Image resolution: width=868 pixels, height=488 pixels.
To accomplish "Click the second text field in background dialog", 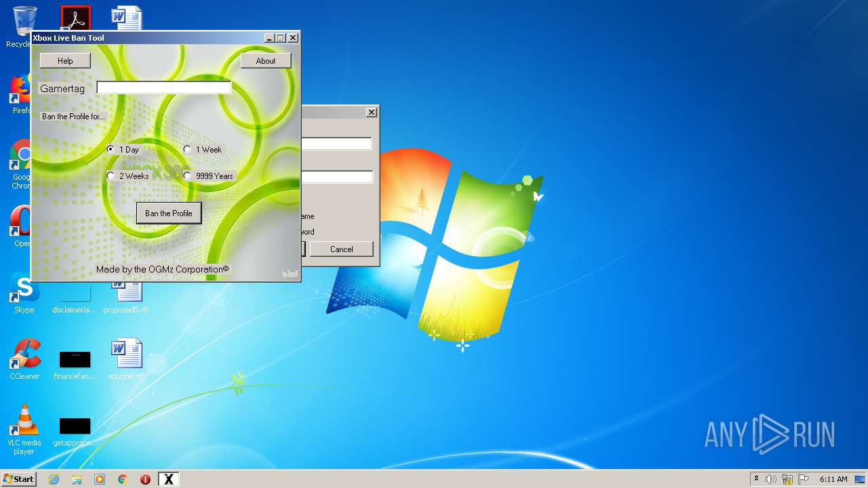I will tap(336, 177).
